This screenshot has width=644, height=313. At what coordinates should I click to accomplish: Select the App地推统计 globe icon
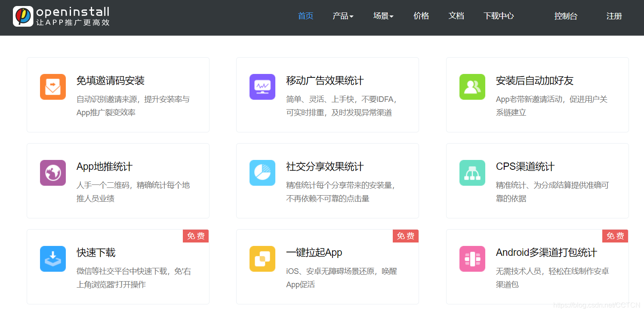(52, 173)
